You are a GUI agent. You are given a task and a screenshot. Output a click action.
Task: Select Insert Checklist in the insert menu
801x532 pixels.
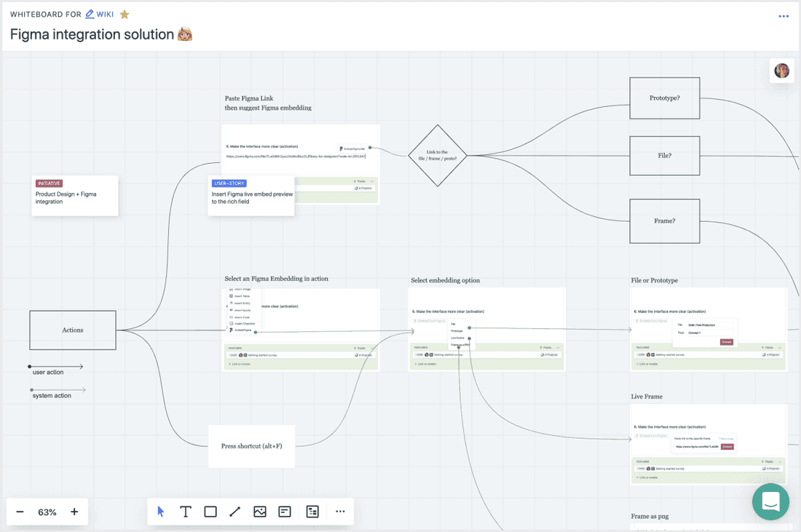pyautogui.click(x=242, y=324)
